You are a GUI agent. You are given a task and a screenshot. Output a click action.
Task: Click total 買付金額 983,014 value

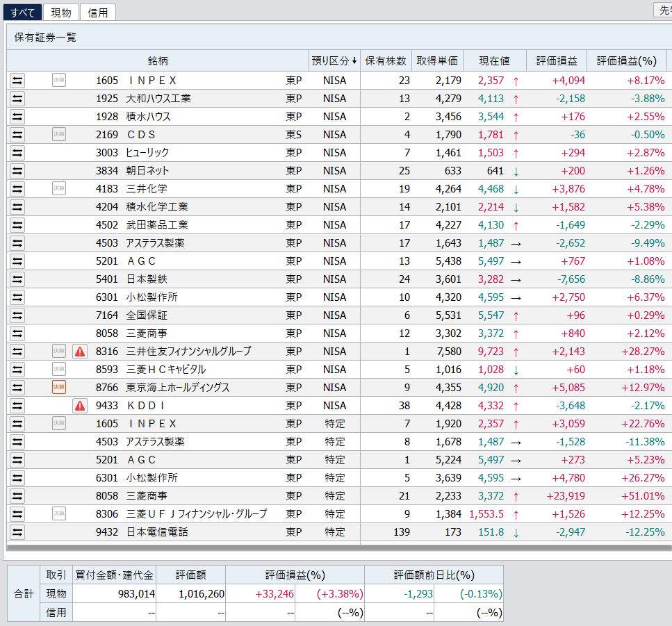[136, 594]
